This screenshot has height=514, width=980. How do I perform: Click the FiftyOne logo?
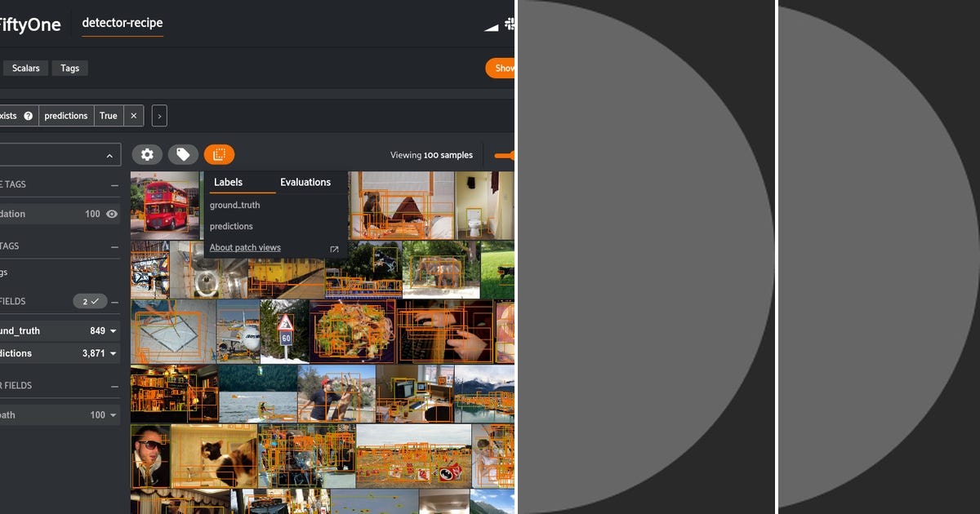31,24
